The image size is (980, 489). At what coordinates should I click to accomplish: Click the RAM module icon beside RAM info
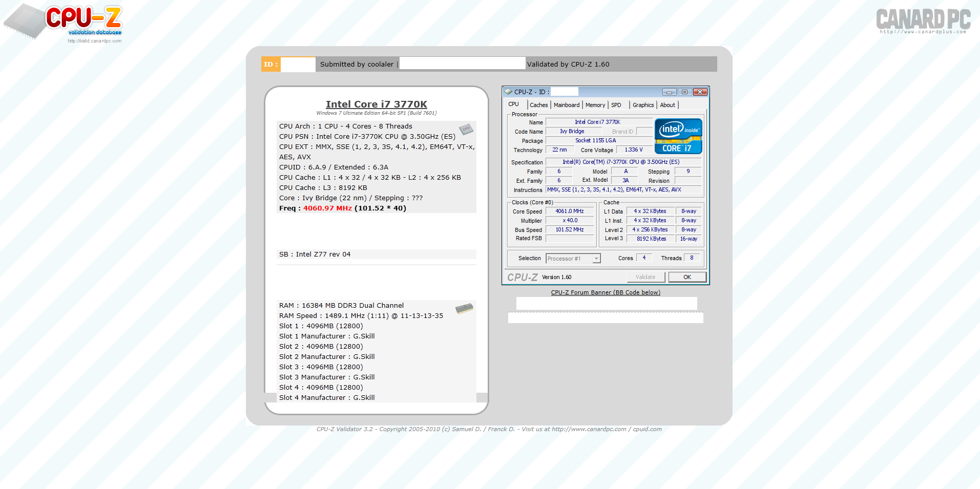tap(464, 308)
